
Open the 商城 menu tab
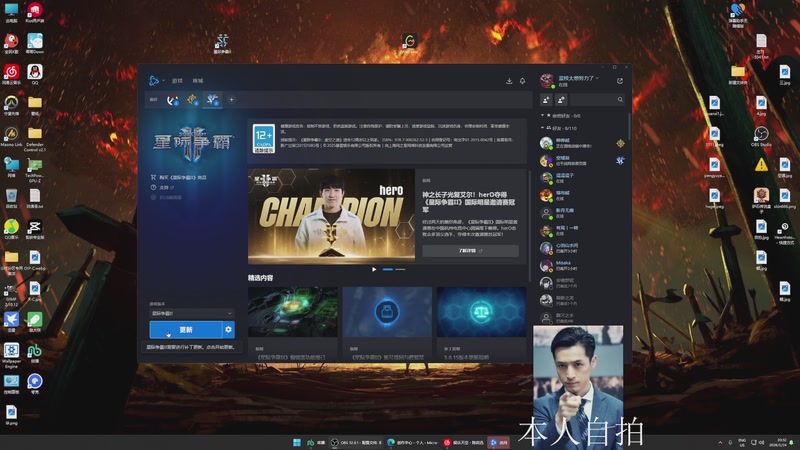pos(197,81)
